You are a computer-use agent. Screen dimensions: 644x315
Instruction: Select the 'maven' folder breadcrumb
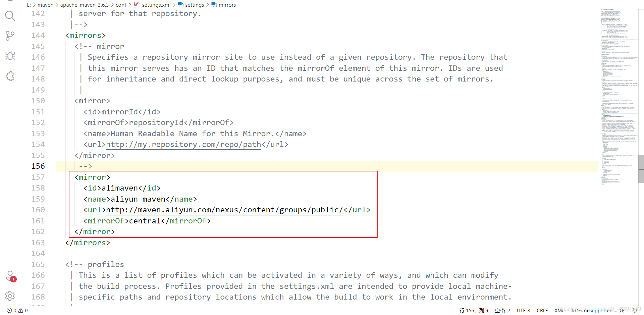point(46,5)
